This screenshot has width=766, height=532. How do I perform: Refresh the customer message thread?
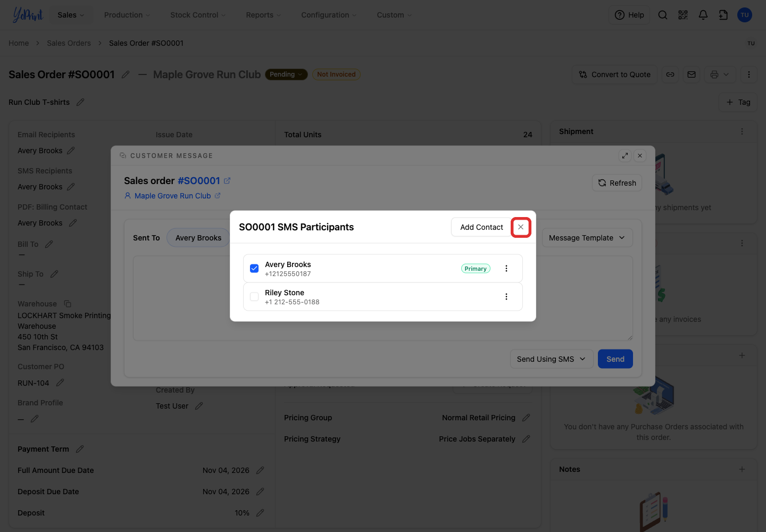click(x=617, y=183)
